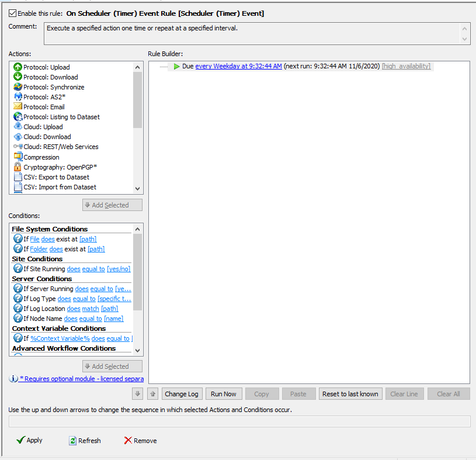Select the Protocol: Upload action icon

coord(18,67)
